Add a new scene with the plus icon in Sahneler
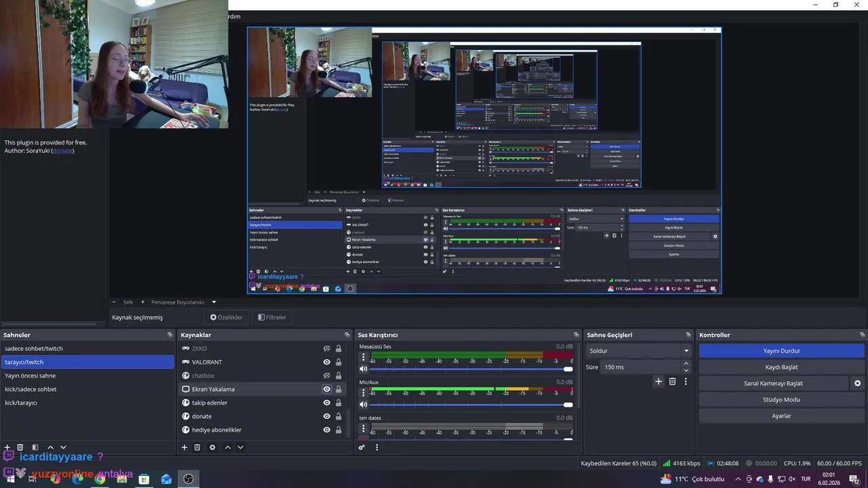The width and height of the screenshot is (868, 488). (7, 447)
